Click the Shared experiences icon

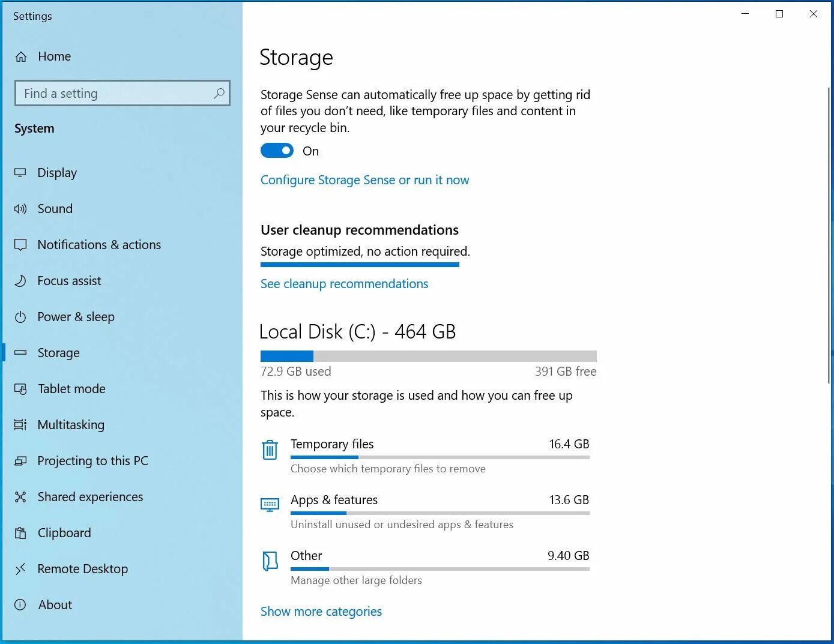point(20,497)
